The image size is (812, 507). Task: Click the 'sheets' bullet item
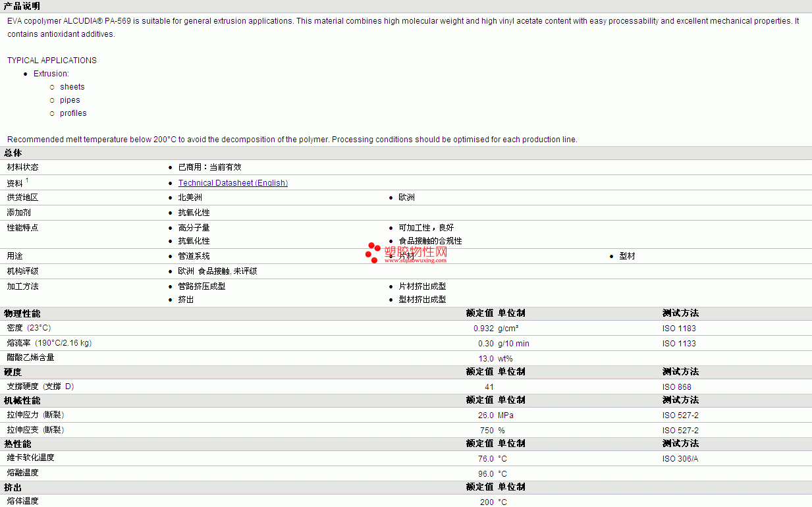72,87
